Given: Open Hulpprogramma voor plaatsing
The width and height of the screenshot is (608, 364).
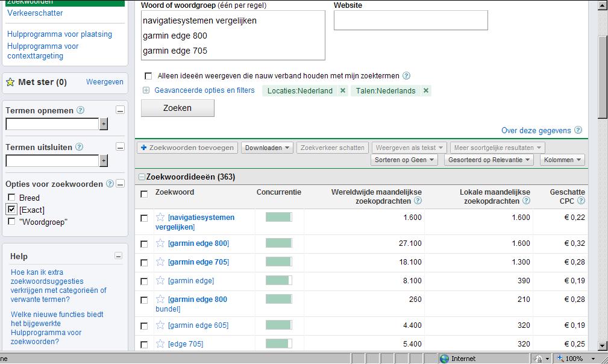Looking at the screenshot, I should 59,34.
